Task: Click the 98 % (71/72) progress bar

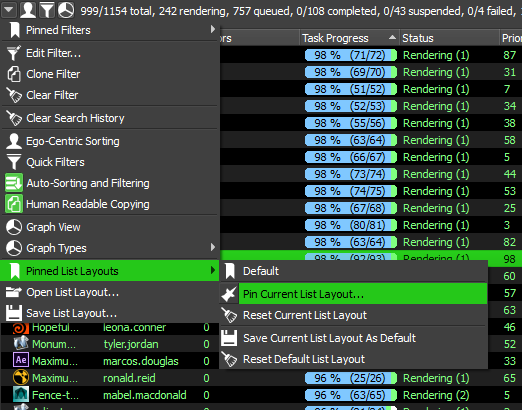Action: pos(351,55)
